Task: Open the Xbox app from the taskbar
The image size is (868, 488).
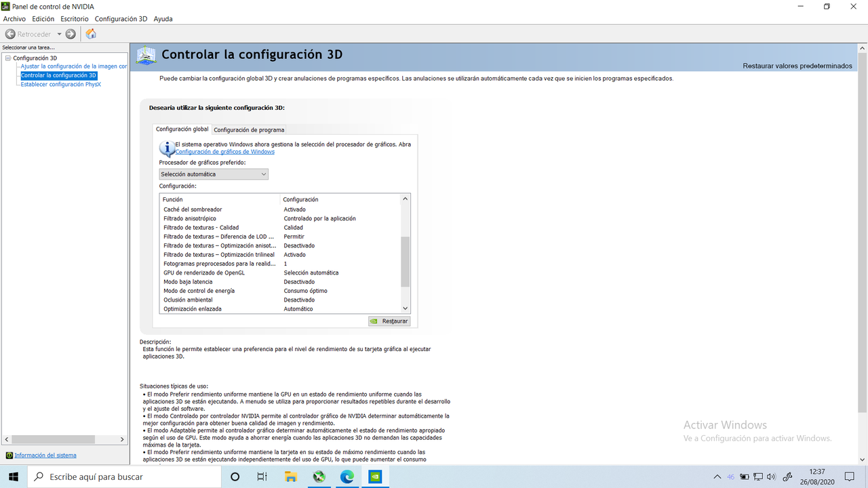Action: (x=319, y=476)
